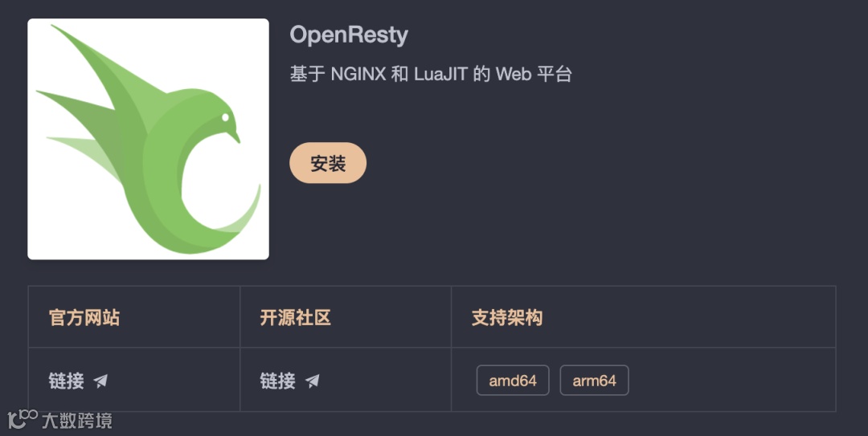Click the bird's white eye in logo
868x436 pixels.
click(225, 117)
